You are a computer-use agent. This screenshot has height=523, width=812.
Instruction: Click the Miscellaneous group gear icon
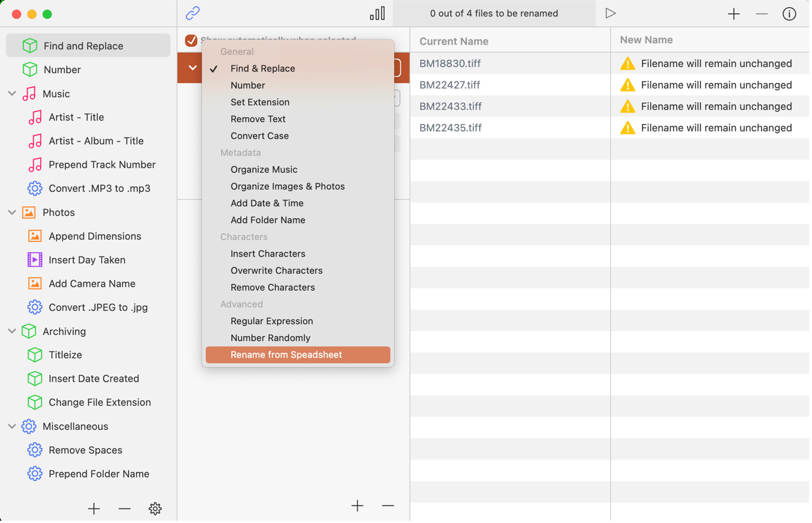pos(29,427)
